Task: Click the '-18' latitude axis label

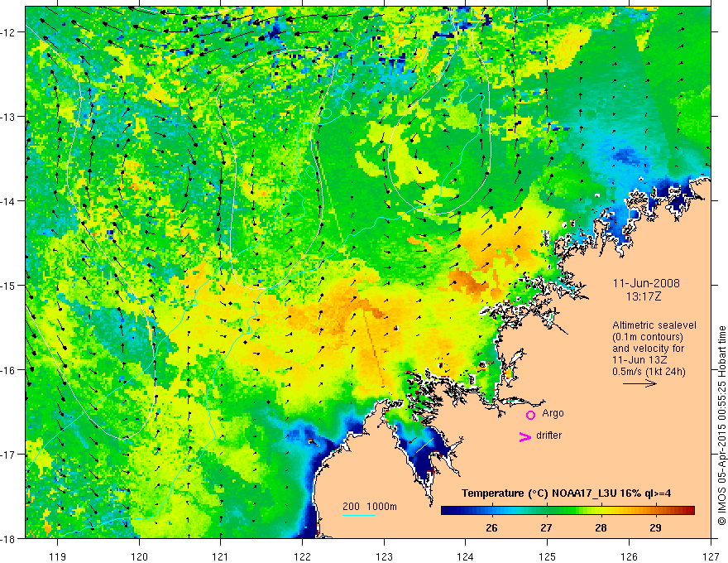Action: coord(8,538)
